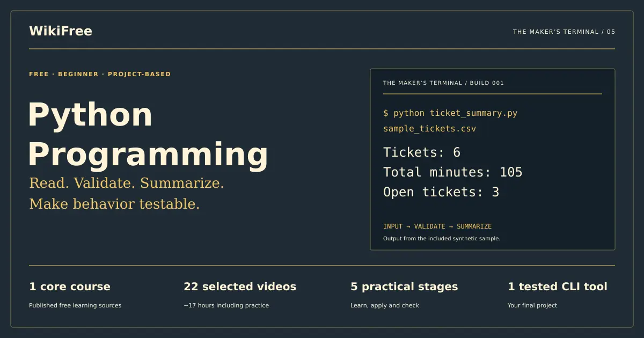Click 'INPUT → VALIDATE → SUMMARIZE' pipeline label
This screenshot has width=644, height=338.
click(437, 226)
